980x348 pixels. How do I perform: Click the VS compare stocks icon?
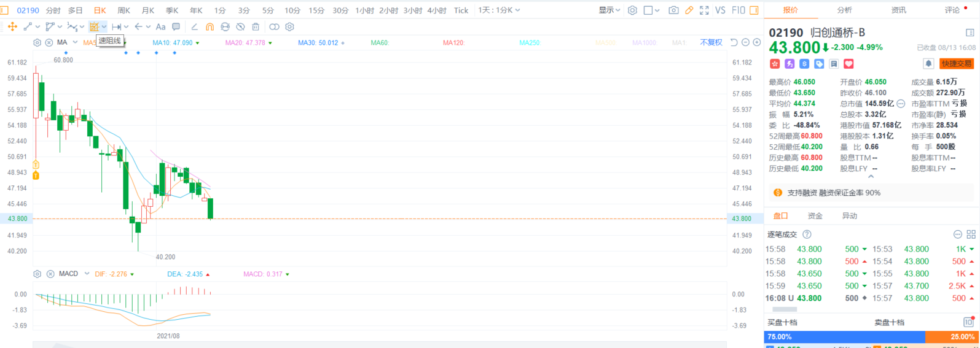tap(720, 10)
